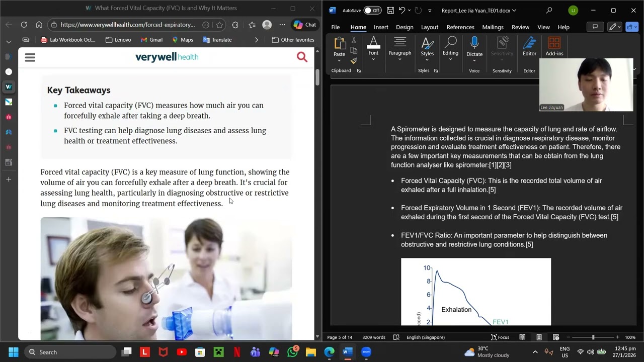Expand the Paste options dropdown arrow

[x=339, y=61]
